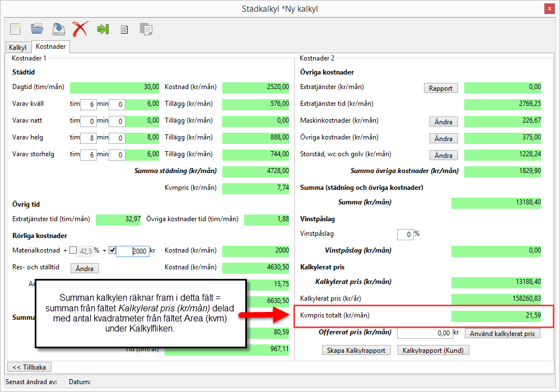Uncheck the Materialkostnad fixed kr checkbox

pos(112,250)
